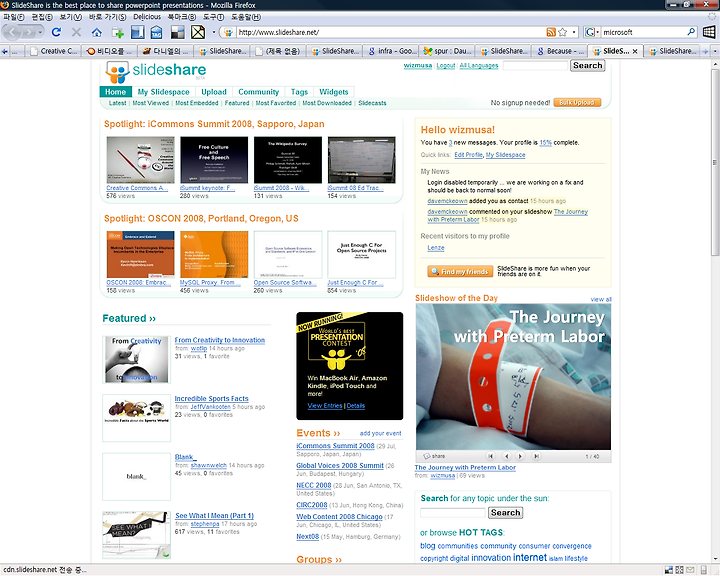Open the 편집(E) menu

42,17
